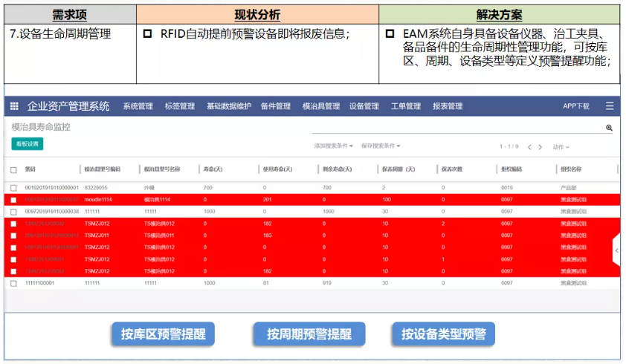
Task: Check the TSMZJ011 row checkbox
Action: [13, 235]
